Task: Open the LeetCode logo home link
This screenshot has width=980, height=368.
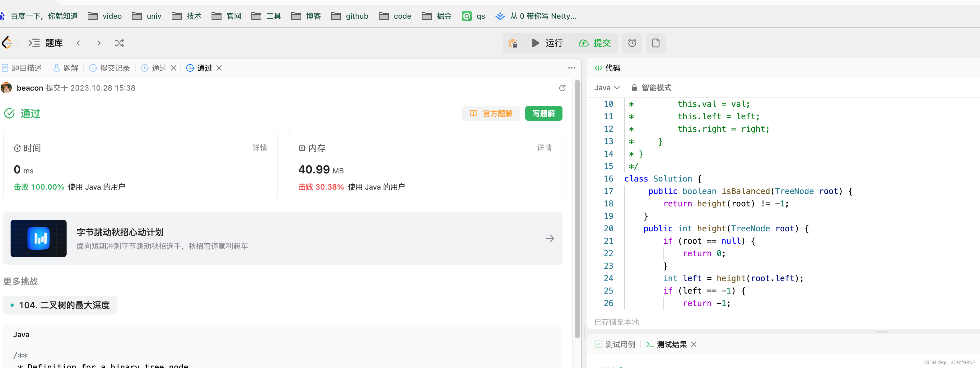Action: (x=7, y=43)
